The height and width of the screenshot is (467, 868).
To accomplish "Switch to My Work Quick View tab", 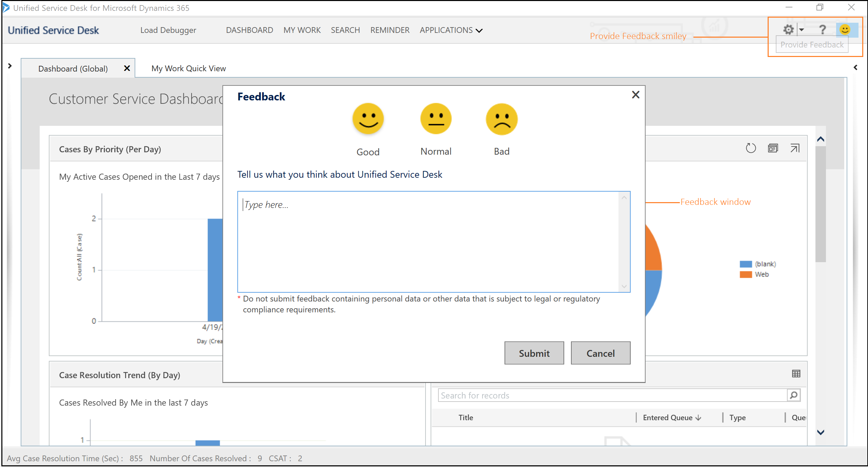I will [x=189, y=69].
